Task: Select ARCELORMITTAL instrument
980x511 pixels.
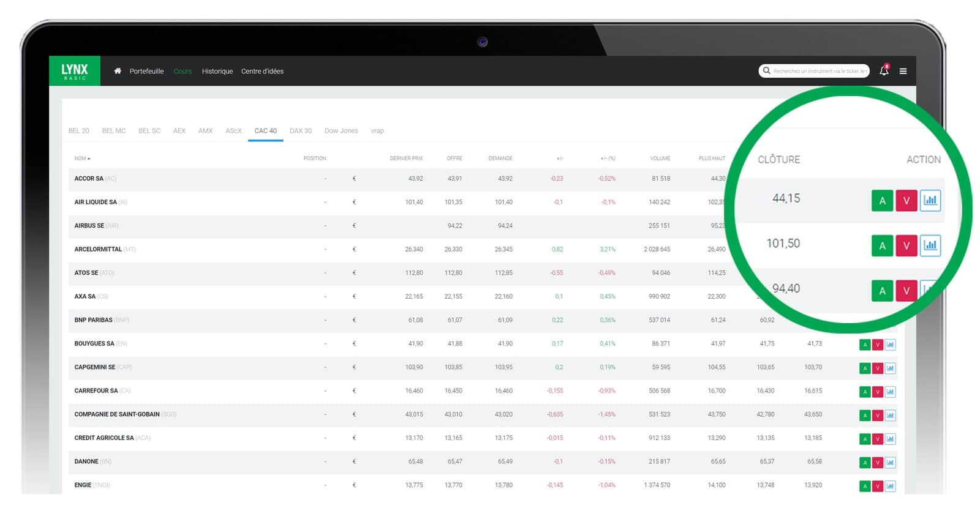Action: [98, 249]
